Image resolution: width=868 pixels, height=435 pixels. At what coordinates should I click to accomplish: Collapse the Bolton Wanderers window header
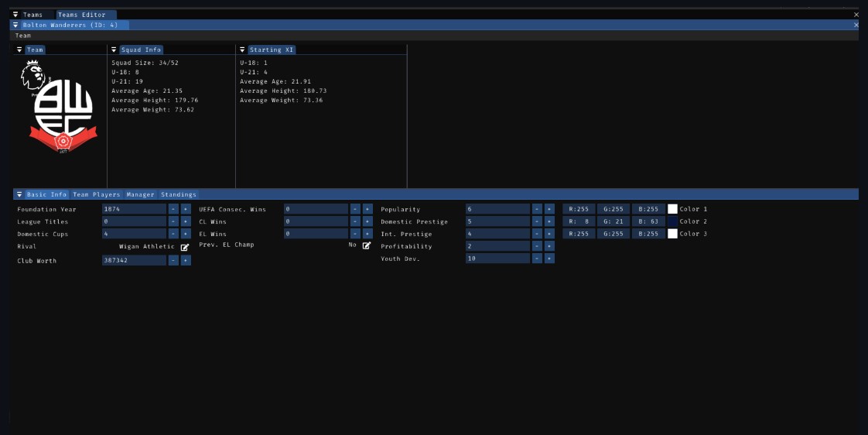pos(15,25)
